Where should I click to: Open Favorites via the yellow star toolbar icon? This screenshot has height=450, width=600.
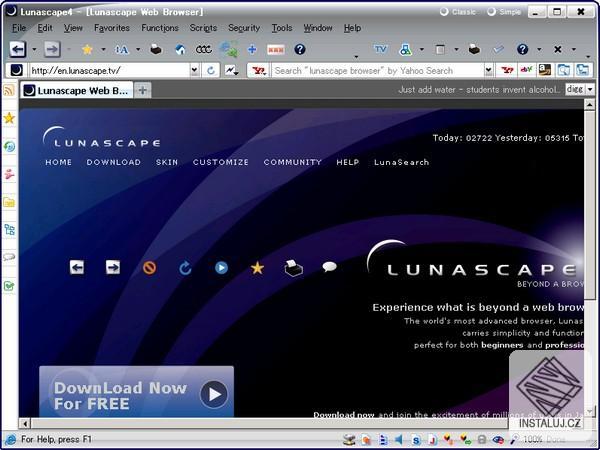pyautogui.click(x=88, y=49)
